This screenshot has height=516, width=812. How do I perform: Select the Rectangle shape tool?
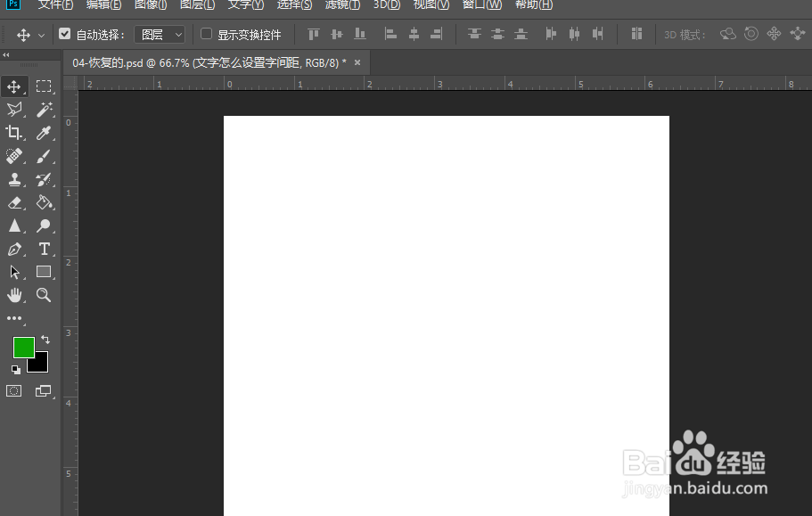(x=44, y=272)
